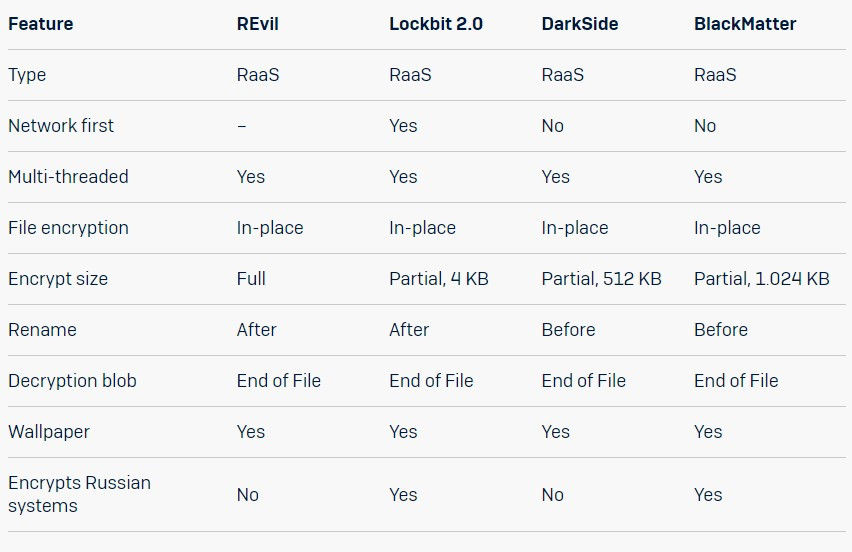Click the Partial, 4 KB cell
Viewport: 852px width, 552px height.
tap(439, 279)
